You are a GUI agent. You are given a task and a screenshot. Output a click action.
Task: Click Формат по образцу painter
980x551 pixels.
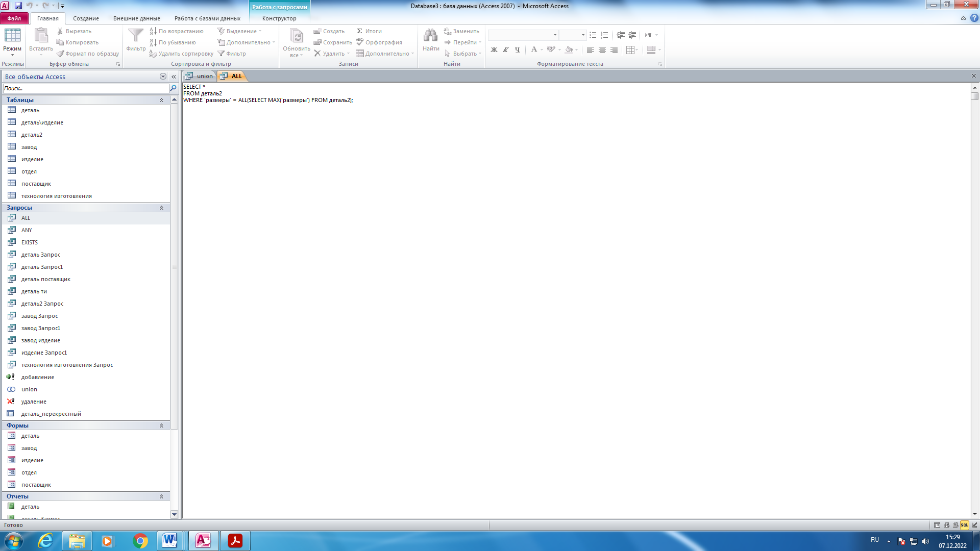(x=87, y=54)
